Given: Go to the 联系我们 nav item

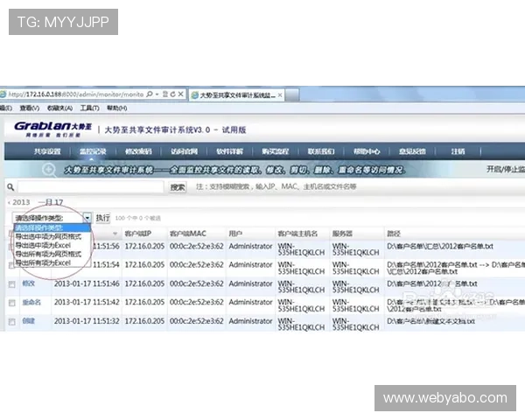Looking at the screenshot, I should pos(321,151).
